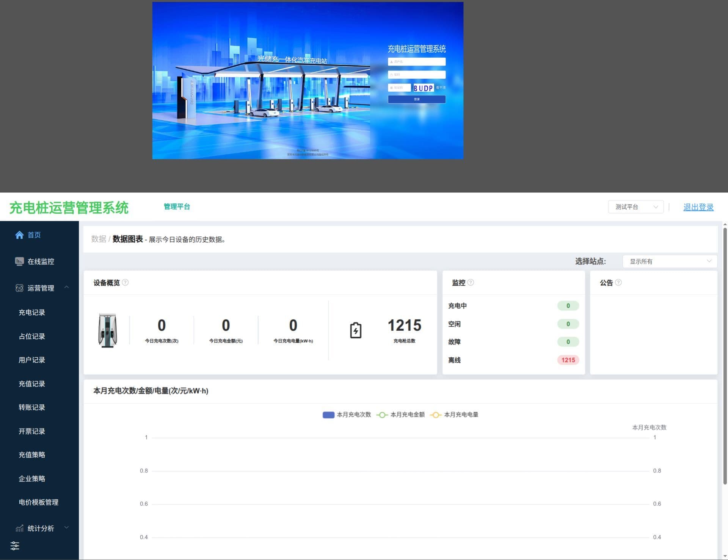
Task: Click the green 0 badge for 充电中
Action: 568,306
